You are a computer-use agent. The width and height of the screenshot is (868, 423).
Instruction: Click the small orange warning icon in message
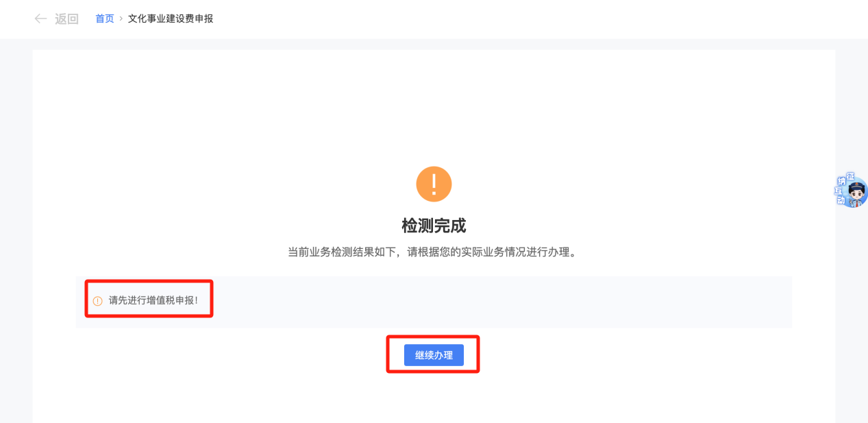click(x=97, y=301)
